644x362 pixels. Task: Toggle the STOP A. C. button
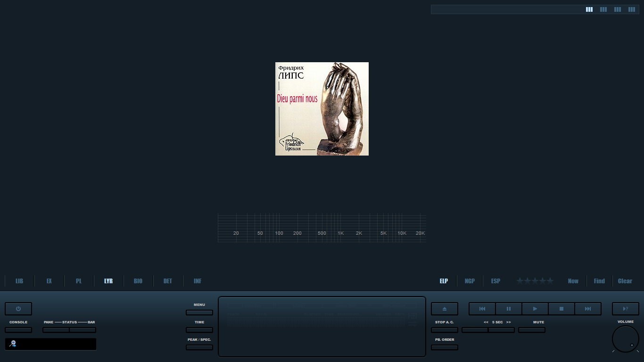click(x=445, y=330)
